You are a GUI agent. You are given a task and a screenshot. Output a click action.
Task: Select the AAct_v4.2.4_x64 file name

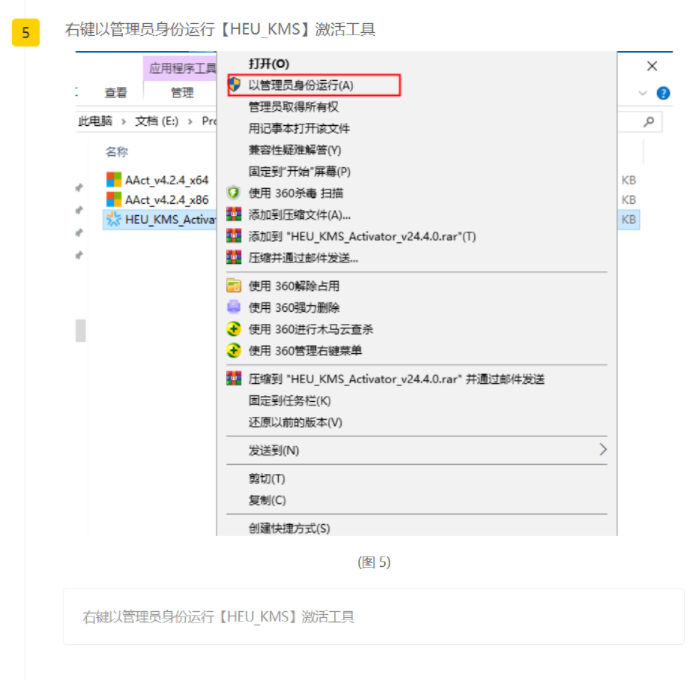166,180
